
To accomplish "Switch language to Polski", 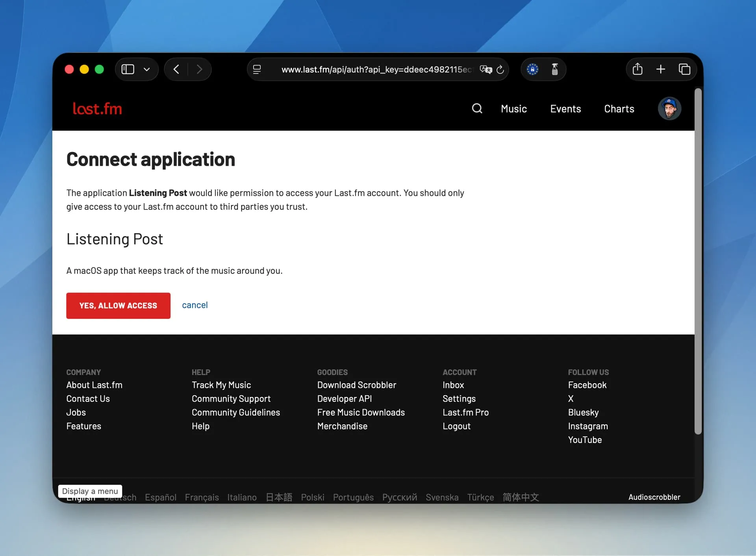I will pyautogui.click(x=313, y=497).
